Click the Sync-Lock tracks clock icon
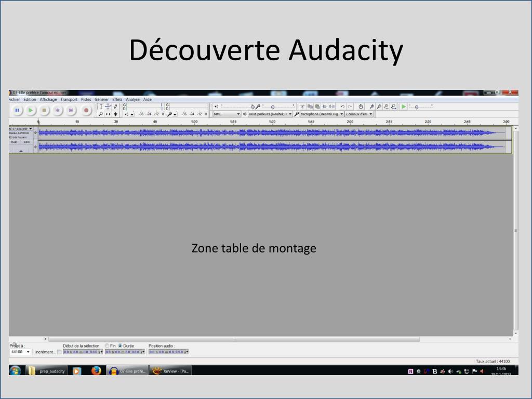The width and height of the screenshot is (532, 399). click(361, 107)
